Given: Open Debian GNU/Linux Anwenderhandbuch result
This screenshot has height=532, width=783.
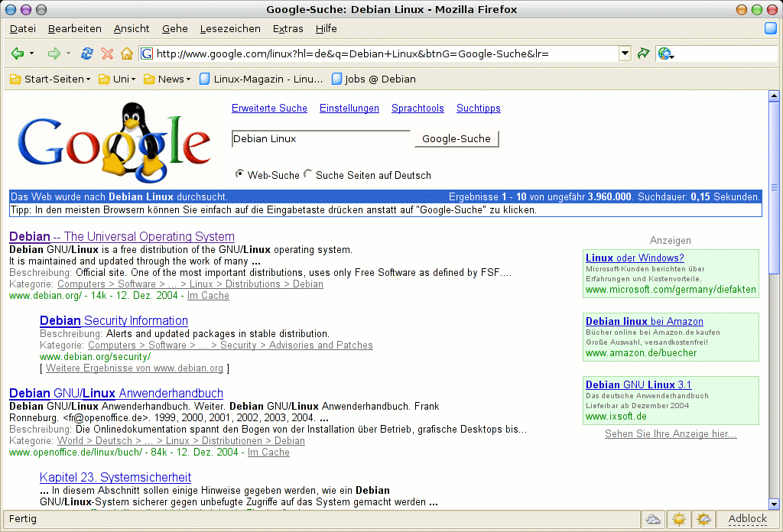Looking at the screenshot, I should click(x=116, y=393).
